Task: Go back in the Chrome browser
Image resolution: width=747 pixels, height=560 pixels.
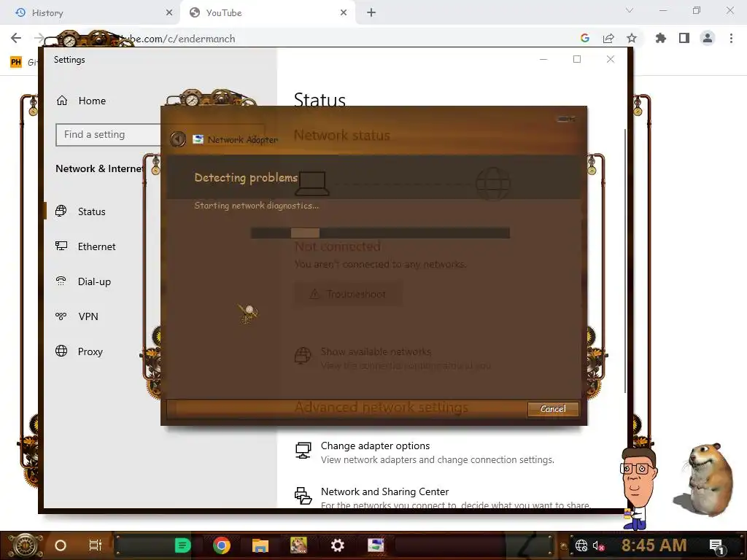Action: tap(16, 38)
